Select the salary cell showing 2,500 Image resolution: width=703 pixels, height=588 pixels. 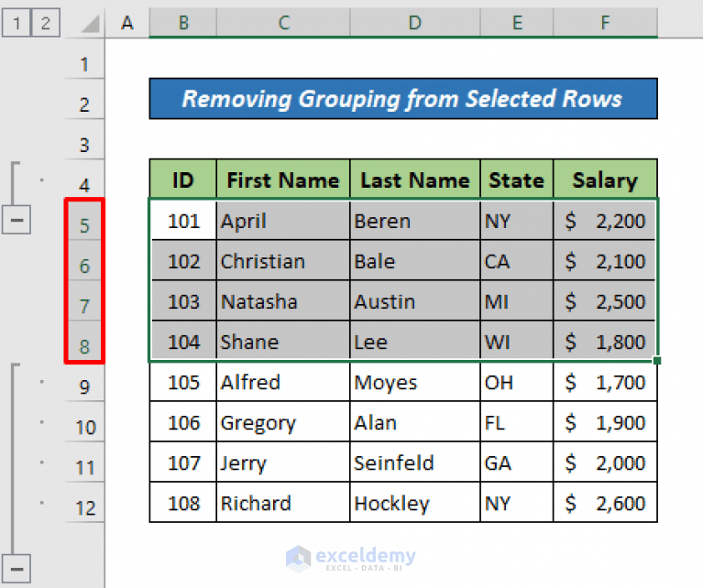point(605,300)
